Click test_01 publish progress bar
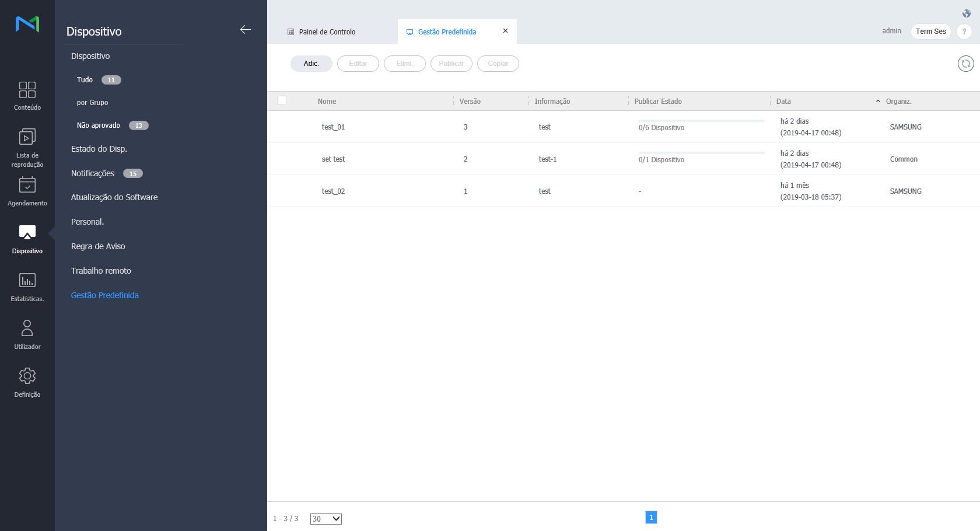 click(x=701, y=121)
